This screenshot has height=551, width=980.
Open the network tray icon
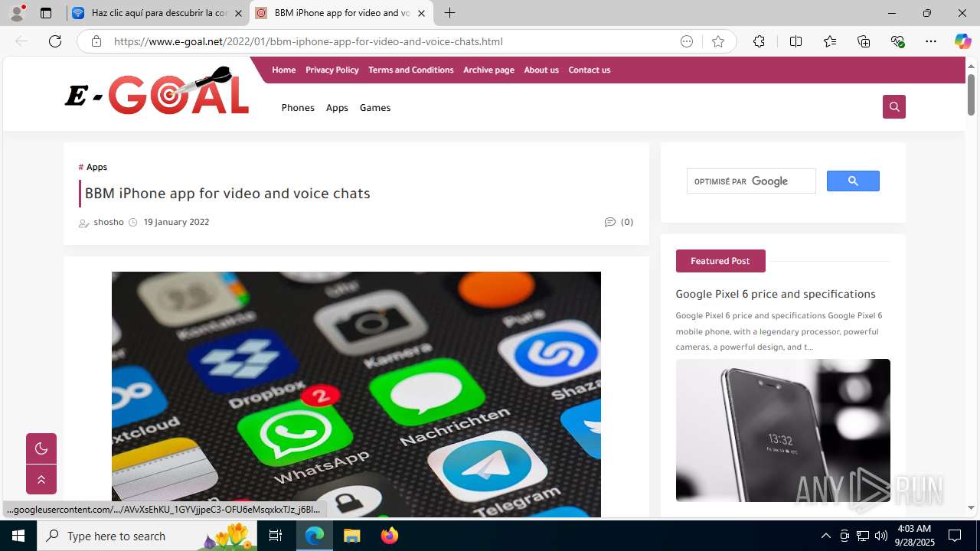click(x=863, y=536)
